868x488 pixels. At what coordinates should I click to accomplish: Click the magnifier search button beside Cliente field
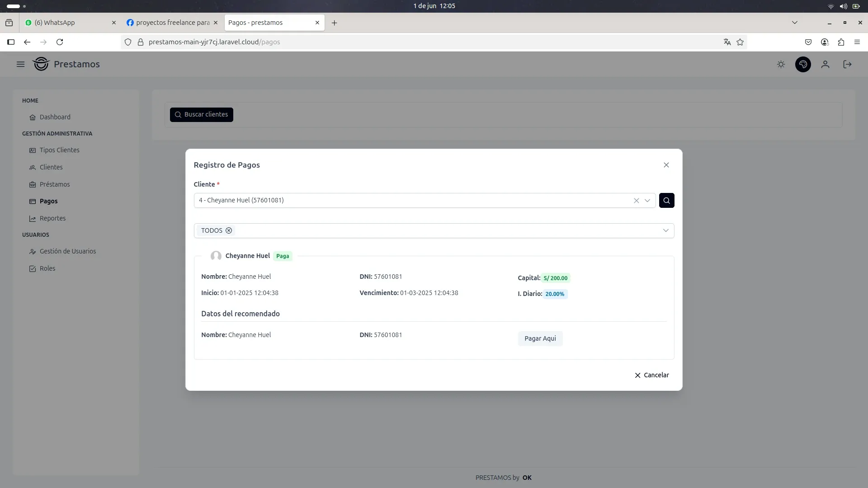tap(666, 200)
